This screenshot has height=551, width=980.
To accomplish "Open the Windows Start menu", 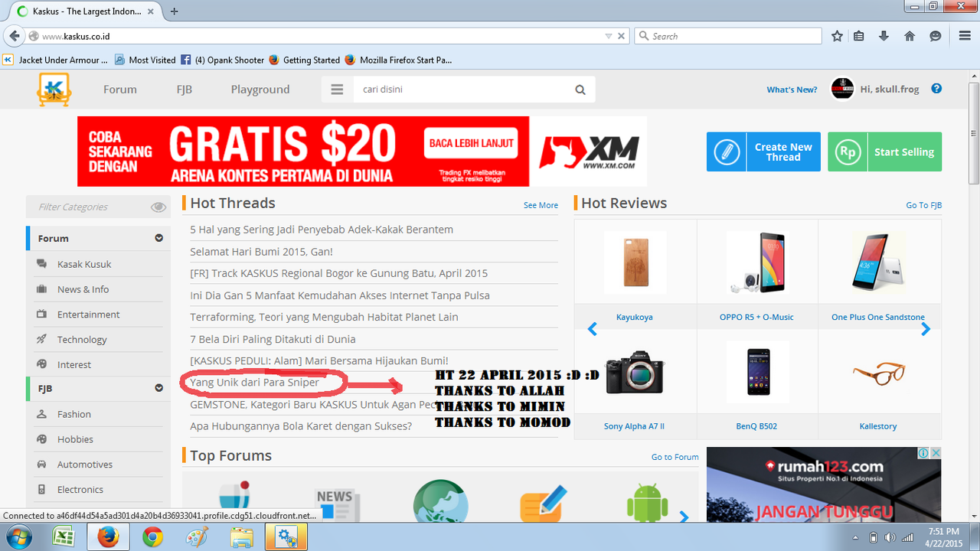I will click(x=18, y=537).
